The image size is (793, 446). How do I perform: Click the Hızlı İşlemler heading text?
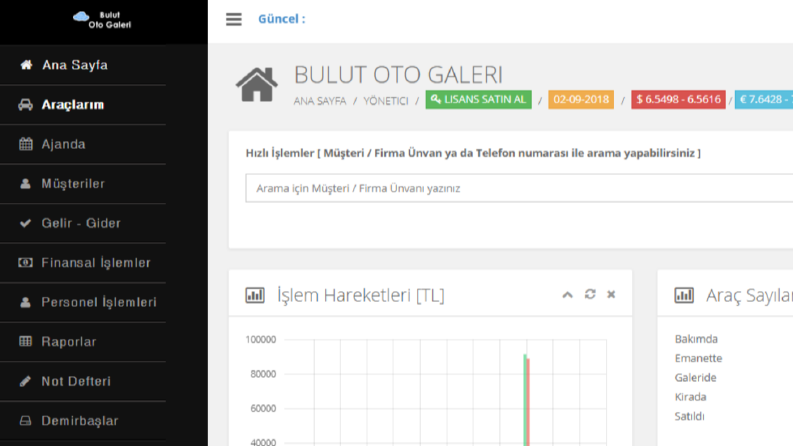coord(473,153)
